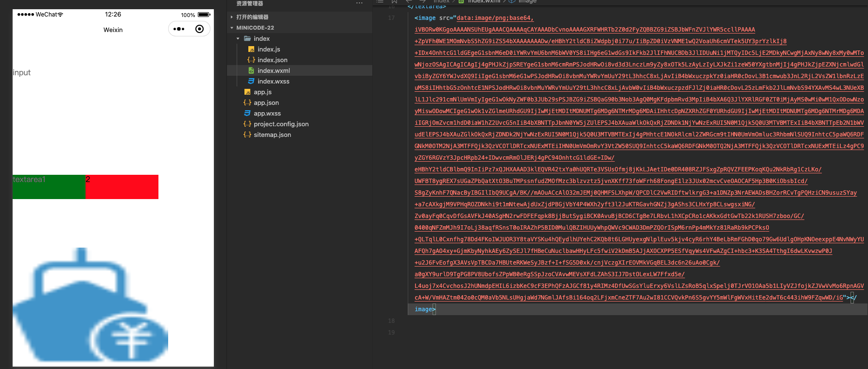The height and width of the screenshot is (369, 868).
Task: Click the project.config.json braces icon
Action: coord(247,124)
